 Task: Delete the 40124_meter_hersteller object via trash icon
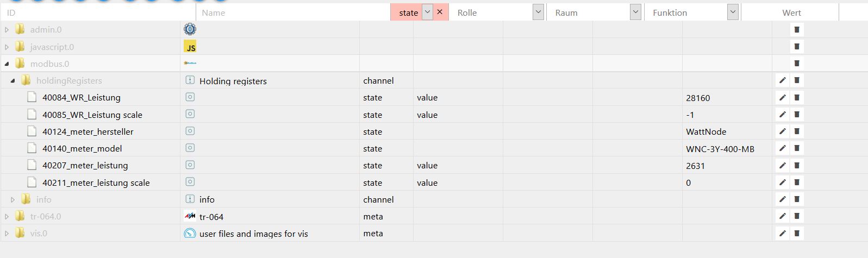tap(797, 131)
